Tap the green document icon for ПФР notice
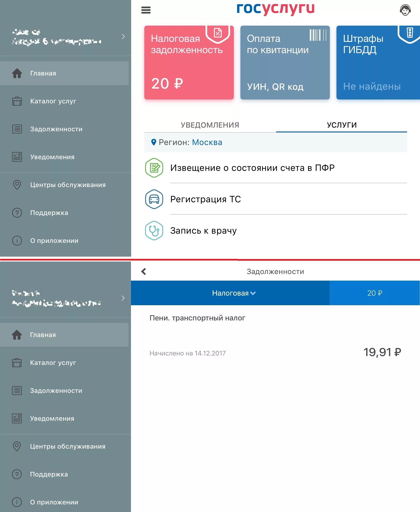The height and width of the screenshot is (512, 420). (154, 168)
